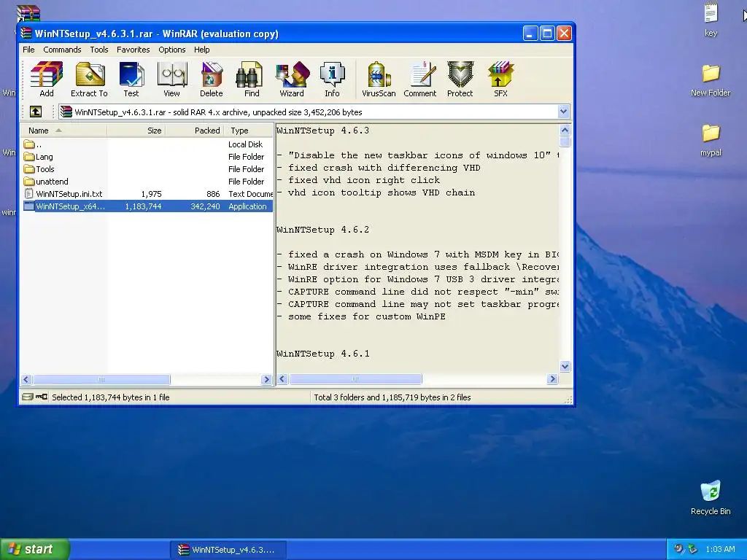
Task: Click the 'Text Docume' type cell
Action: (251, 194)
